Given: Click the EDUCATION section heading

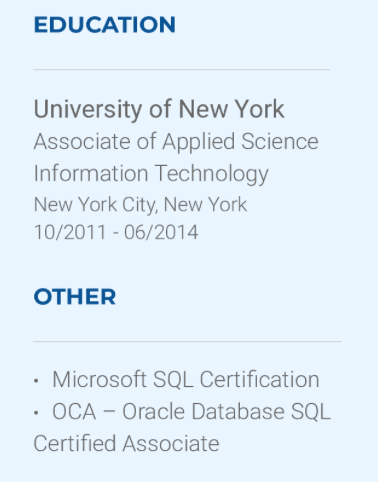Looking at the screenshot, I should [x=105, y=25].
